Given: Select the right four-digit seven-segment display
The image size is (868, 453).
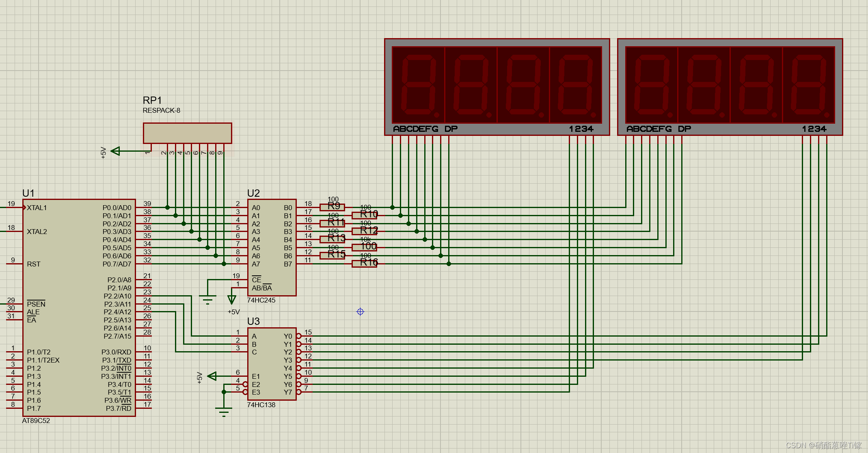Looking at the screenshot, I should coord(730,87).
